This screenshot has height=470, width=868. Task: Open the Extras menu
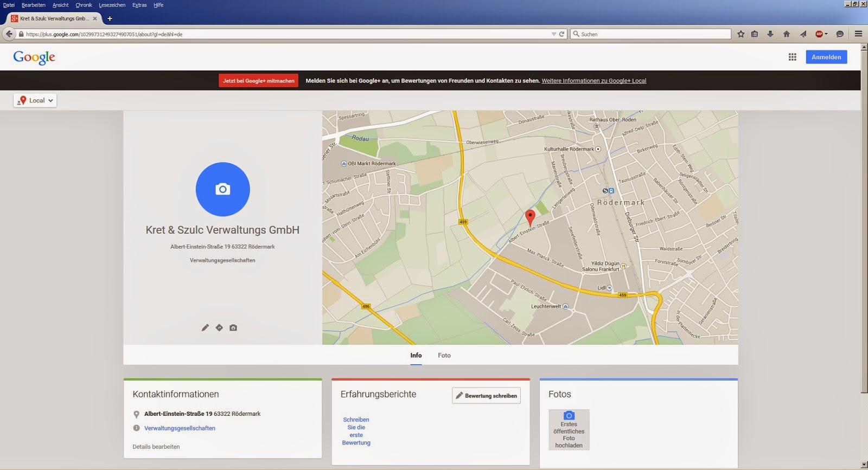point(139,5)
